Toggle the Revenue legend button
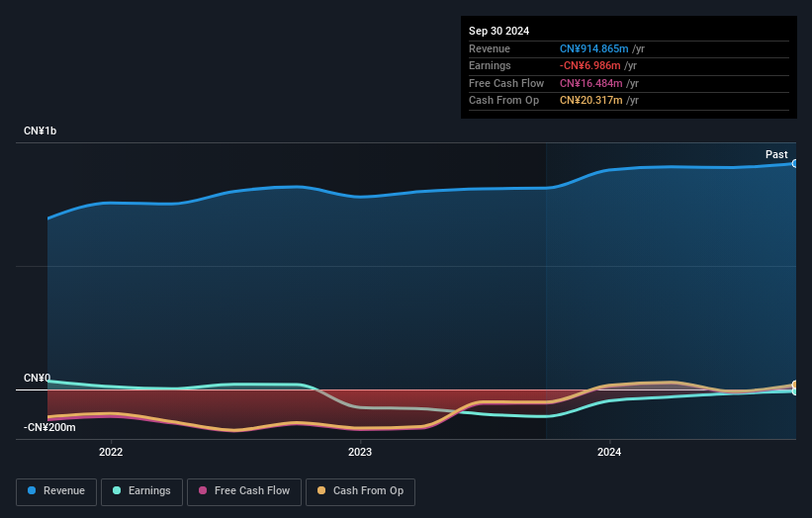Viewport: 812px width, 518px height. pyautogui.click(x=56, y=491)
